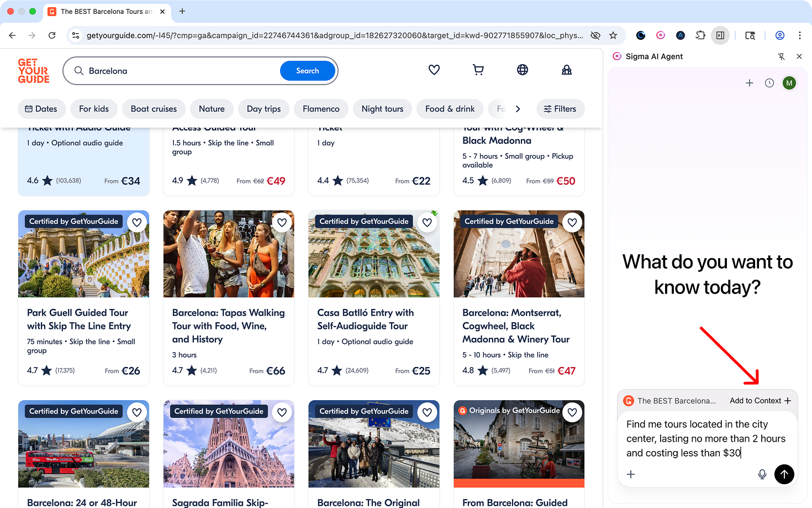Click the €26 price on Park Guell card
The height and width of the screenshot is (508, 812).
click(x=131, y=371)
